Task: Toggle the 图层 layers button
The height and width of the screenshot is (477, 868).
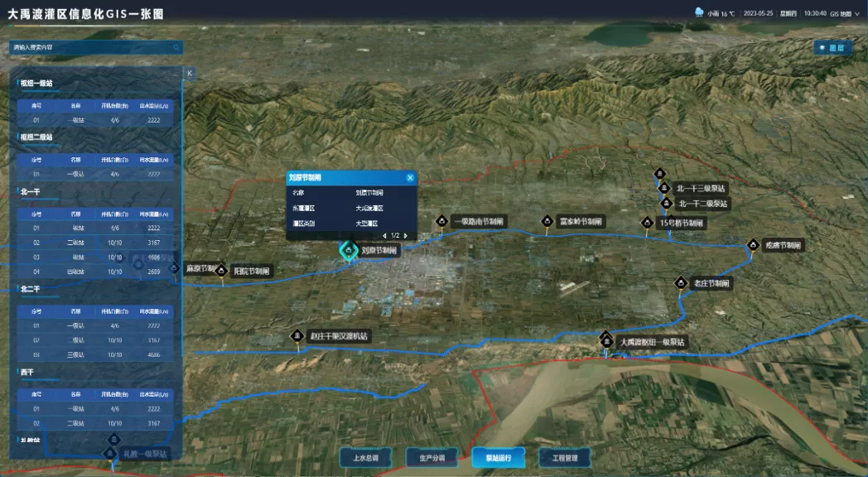Action: pos(832,48)
